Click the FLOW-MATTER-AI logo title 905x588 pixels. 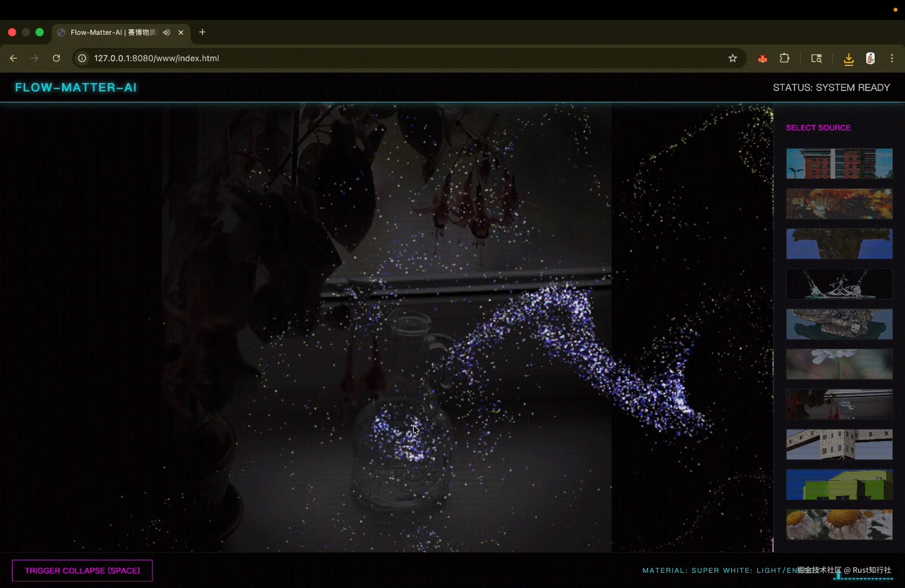tap(76, 87)
